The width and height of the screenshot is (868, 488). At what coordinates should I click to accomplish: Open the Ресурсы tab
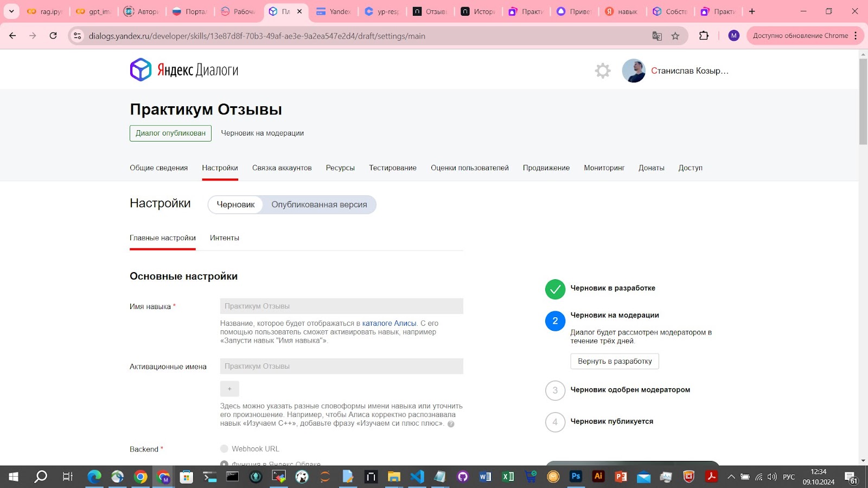[x=340, y=168]
